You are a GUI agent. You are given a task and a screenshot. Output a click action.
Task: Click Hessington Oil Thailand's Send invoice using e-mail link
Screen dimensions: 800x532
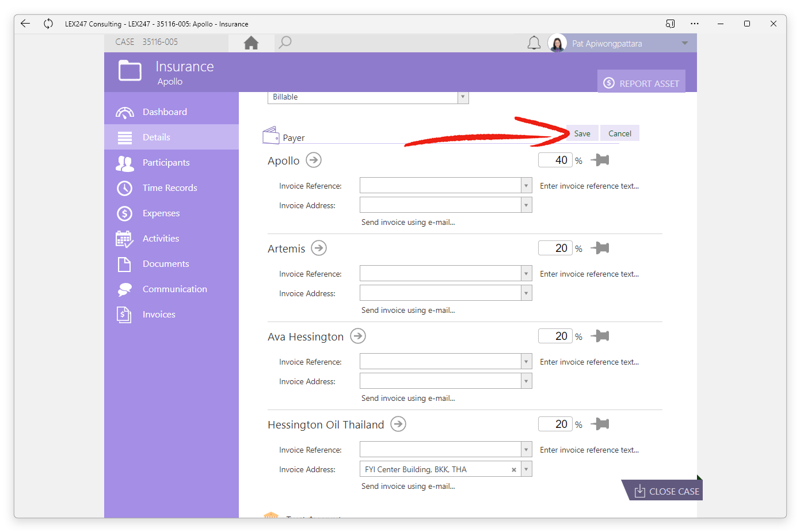(408, 486)
